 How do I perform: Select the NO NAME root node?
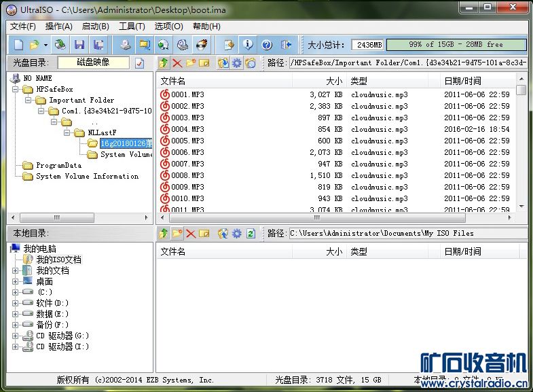point(38,79)
